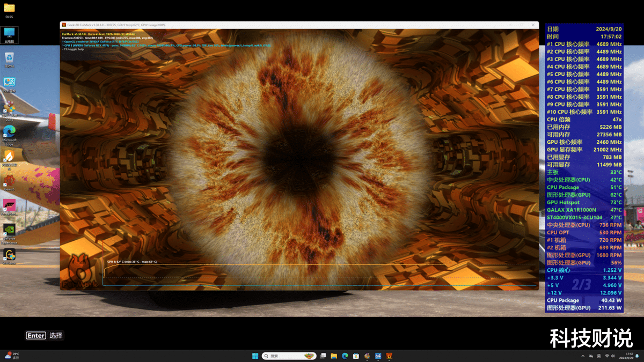
Task: Switch to AIDA64 taskbar icon
Action: (x=378, y=356)
